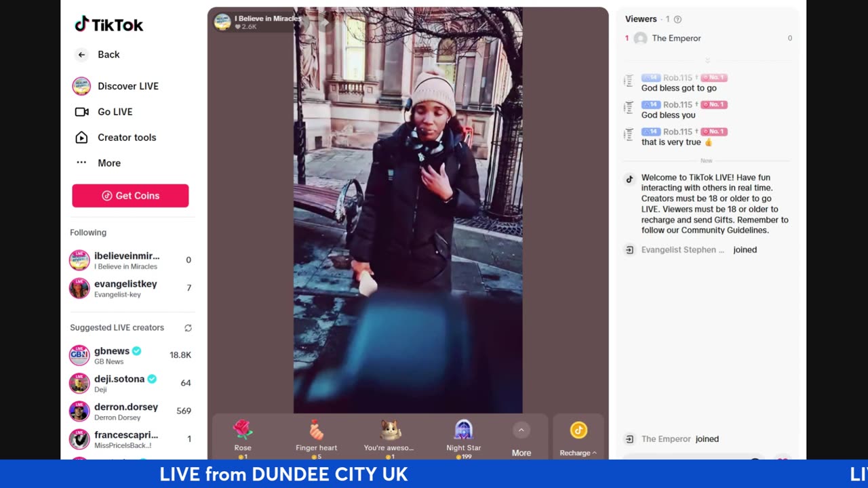Open The Emperor viewer profile
868x488 pixels.
coord(709,39)
